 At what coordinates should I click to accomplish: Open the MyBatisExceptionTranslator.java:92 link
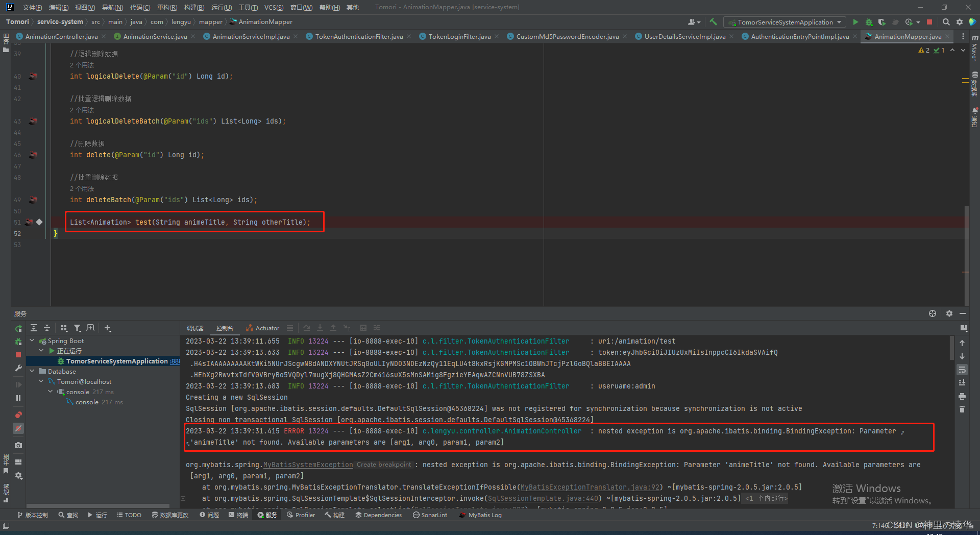[590, 487]
